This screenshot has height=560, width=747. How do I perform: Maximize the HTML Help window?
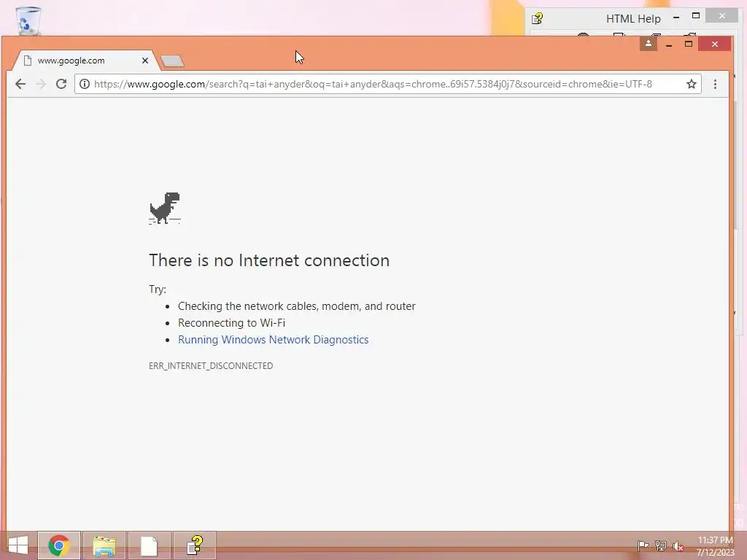(695, 16)
